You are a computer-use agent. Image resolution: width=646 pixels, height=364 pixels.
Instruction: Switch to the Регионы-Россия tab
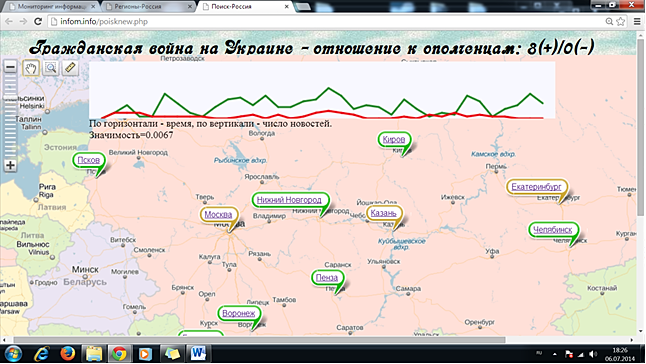click(147, 7)
